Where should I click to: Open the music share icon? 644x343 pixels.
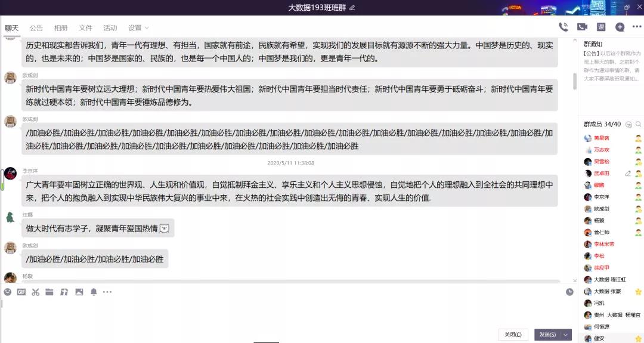pos(64,292)
